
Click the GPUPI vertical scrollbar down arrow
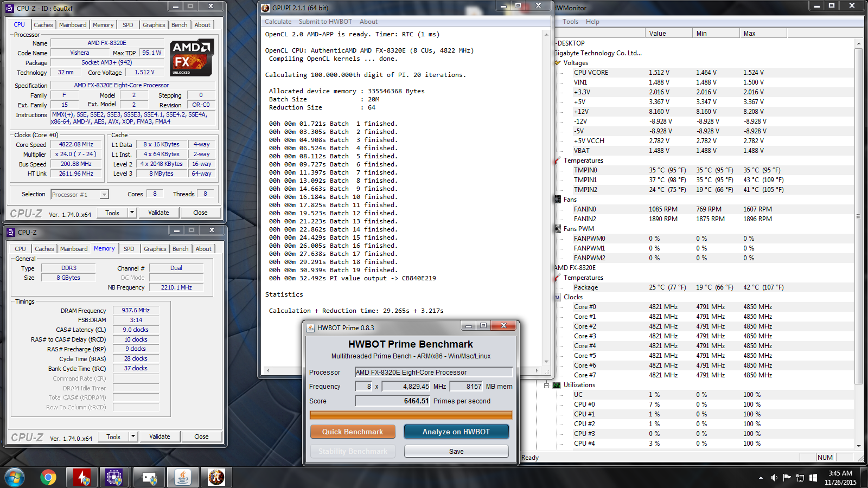(x=546, y=361)
